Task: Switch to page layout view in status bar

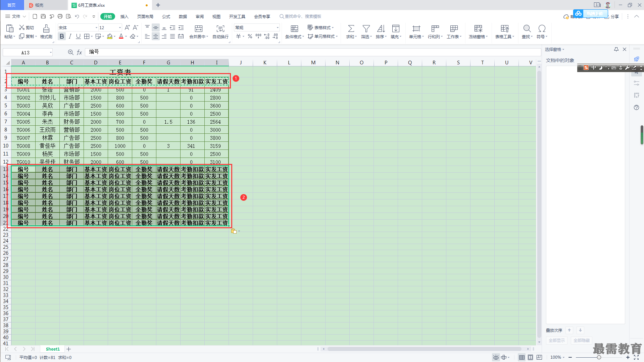Action: point(530,357)
